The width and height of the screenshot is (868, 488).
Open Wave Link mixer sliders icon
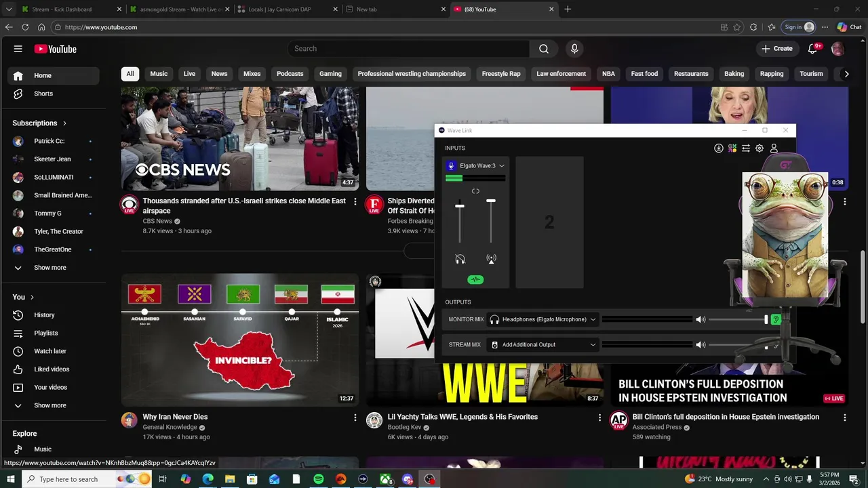coord(746,148)
